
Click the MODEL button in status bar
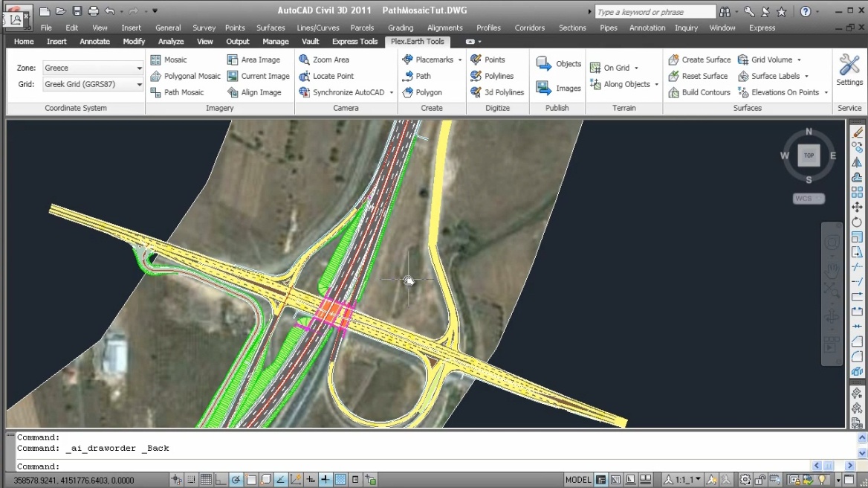tap(578, 480)
